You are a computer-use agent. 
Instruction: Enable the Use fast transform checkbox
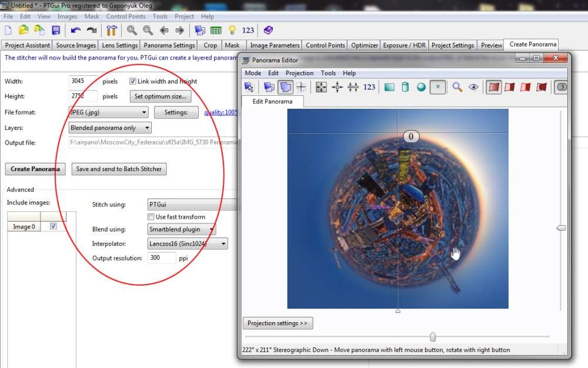click(151, 217)
